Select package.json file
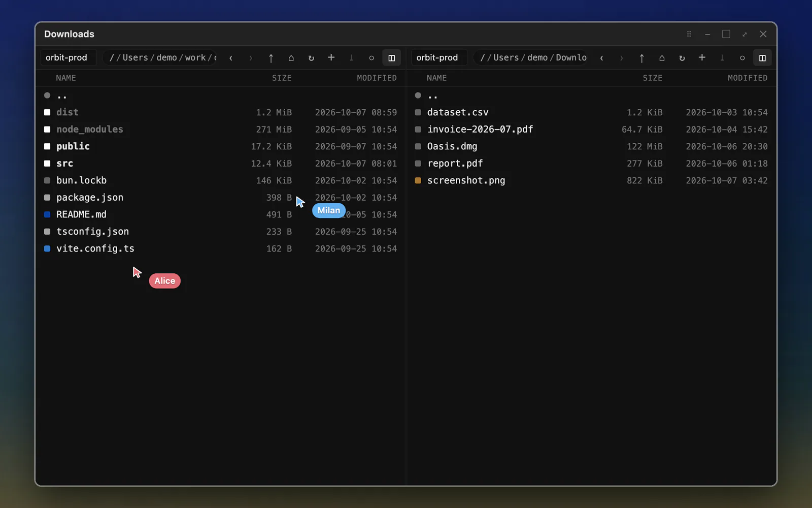 tap(221, 198)
